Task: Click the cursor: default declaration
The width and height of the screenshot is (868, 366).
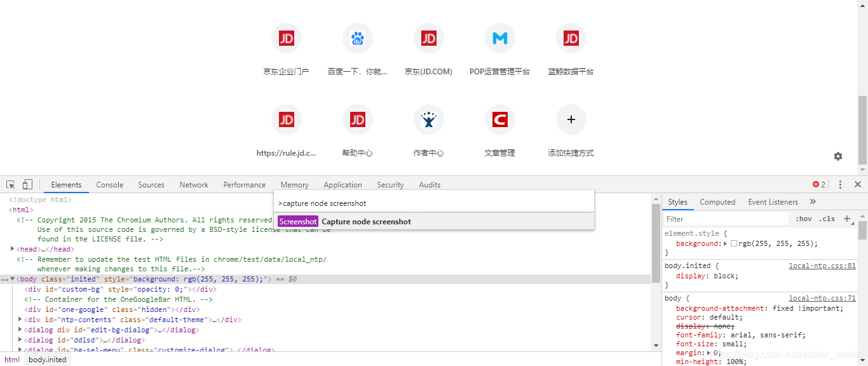Action: [709, 317]
